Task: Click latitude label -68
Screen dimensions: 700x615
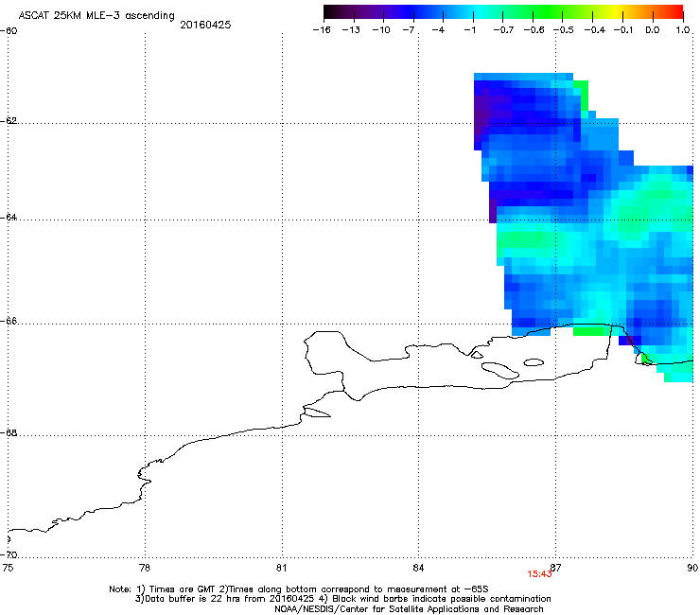Action: pyautogui.click(x=9, y=433)
